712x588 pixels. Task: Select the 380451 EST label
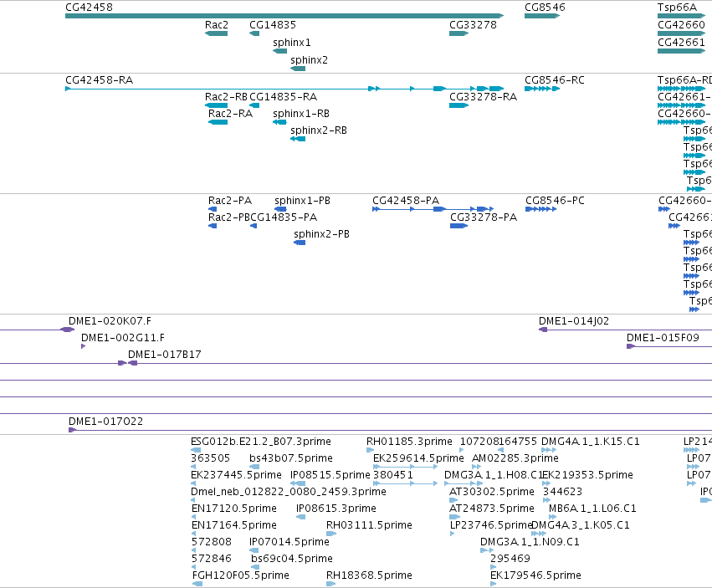[x=393, y=475]
